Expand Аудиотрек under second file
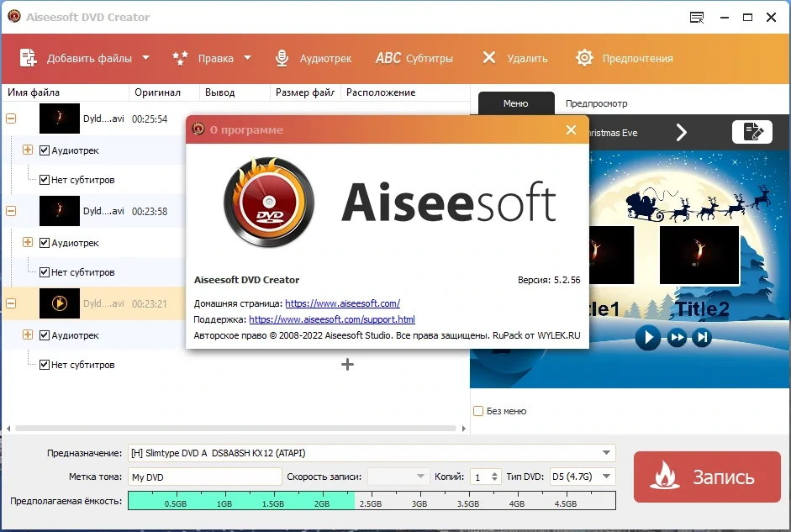The width and height of the screenshot is (791, 532). click(x=28, y=242)
